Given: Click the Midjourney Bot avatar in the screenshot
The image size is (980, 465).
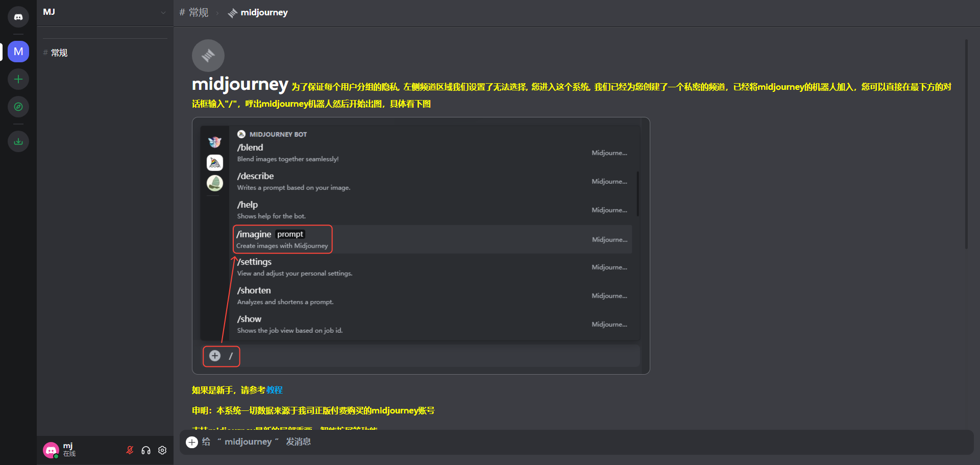Looking at the screenshot, I should click(x=240, y=134).
